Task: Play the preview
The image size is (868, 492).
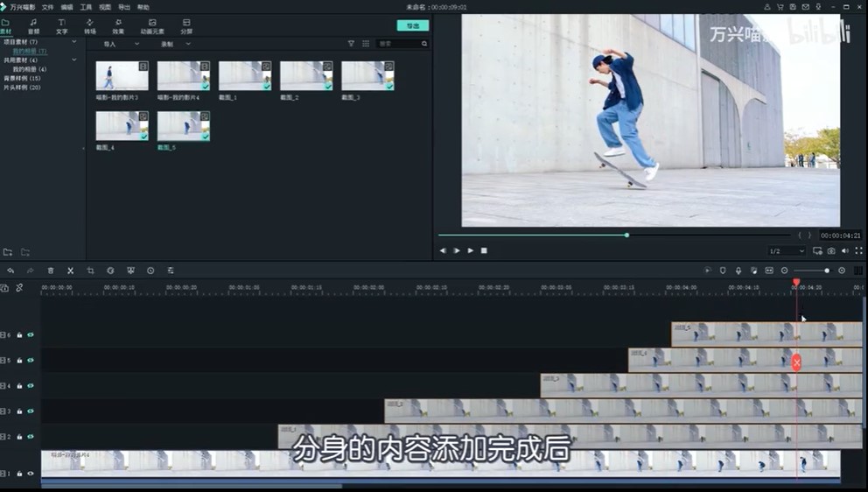Action: 471,250
